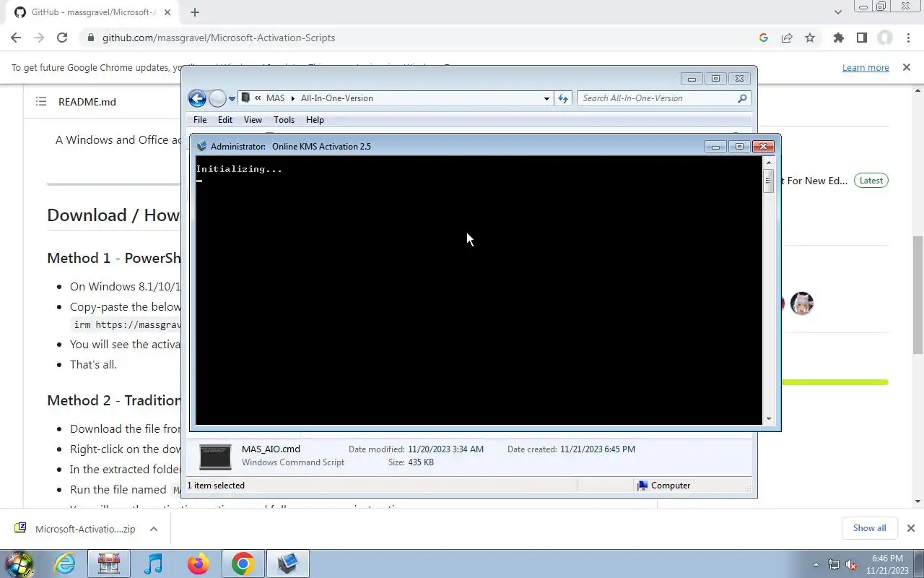Screen dimensions: 924x578
Task: Click the Latest release badge
Action: (871, 181)
